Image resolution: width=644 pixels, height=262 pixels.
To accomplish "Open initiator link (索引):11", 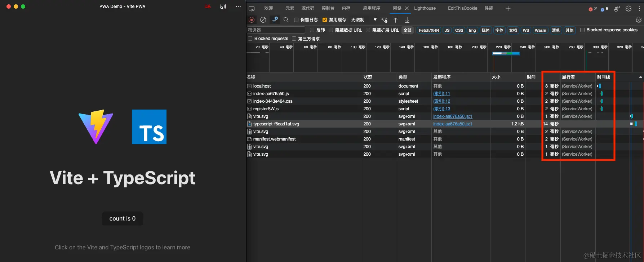I will pyautogui.click(x=441, y=94).
